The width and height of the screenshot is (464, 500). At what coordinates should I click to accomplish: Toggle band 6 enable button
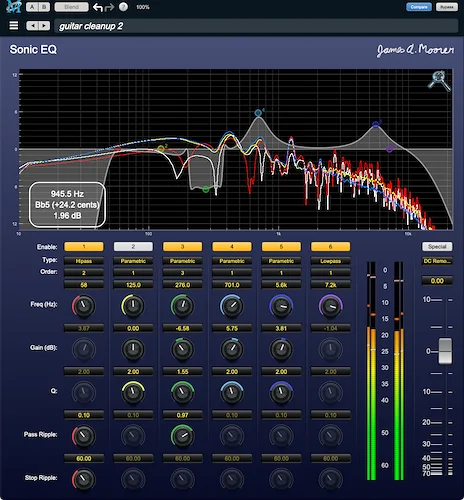[x=330, y=247]
